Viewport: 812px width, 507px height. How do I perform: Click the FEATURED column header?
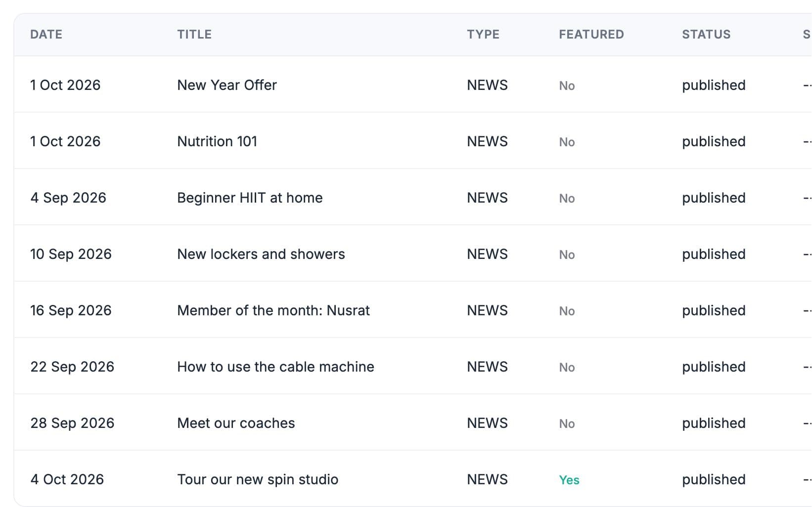click(591, 34)
